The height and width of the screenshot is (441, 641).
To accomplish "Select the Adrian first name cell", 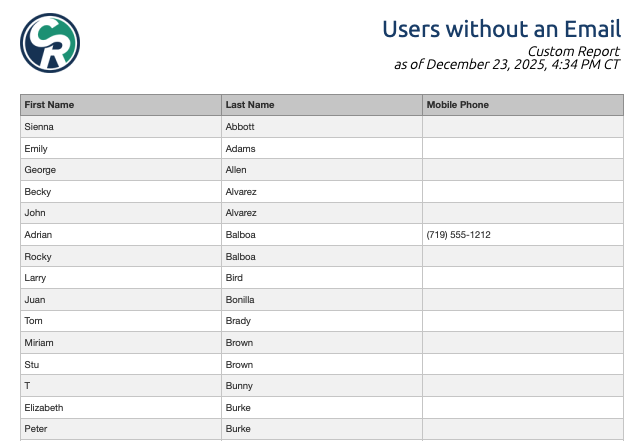I will tap(38, 235).
